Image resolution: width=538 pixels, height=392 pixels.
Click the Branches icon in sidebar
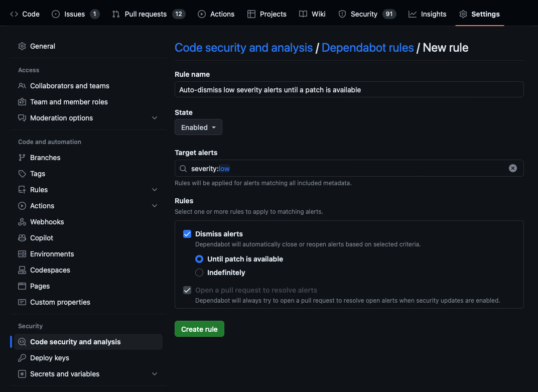23,157
